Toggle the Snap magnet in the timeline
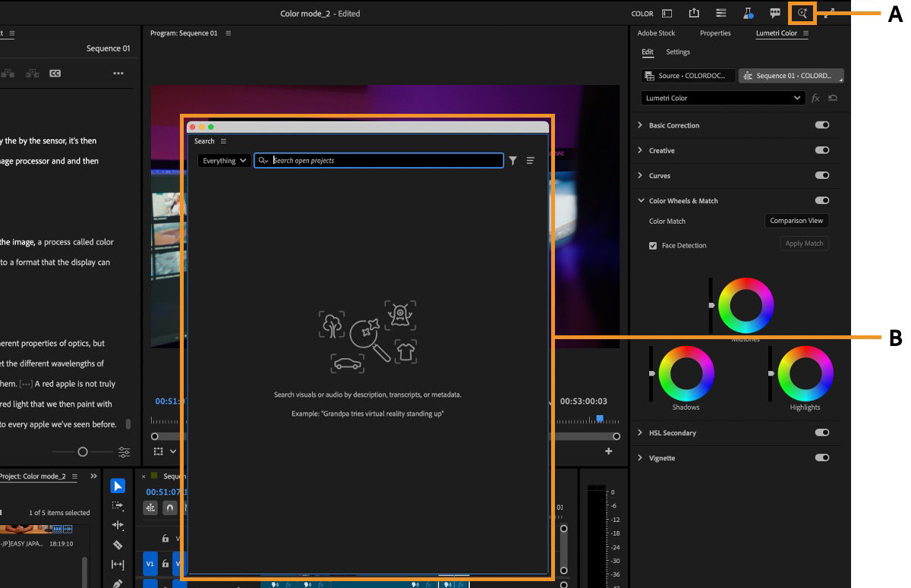Viewport: 911px width, 588px height. 171,508
